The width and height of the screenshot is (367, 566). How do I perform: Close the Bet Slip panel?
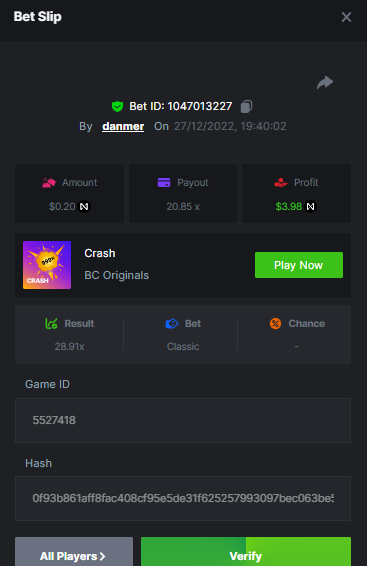click(x=346, y=17)
